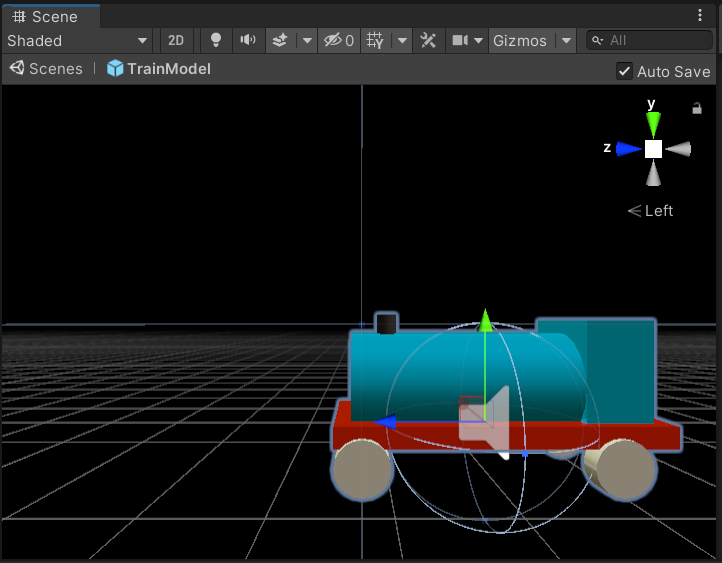Toggle hidden objects visibility eye icon

pyautogui.click(x=338, y=41)
